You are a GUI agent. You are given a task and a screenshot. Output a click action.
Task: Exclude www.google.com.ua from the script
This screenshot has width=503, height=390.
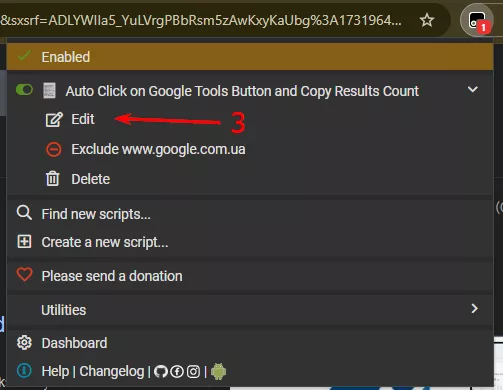[158, 149]
